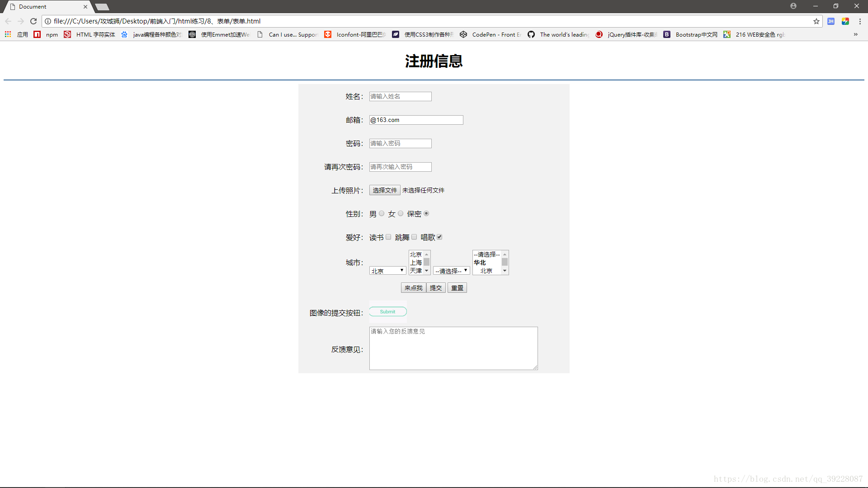Open the 使用CSS3制作各种 bookmark
868x488 pixels.
point(423,34)
